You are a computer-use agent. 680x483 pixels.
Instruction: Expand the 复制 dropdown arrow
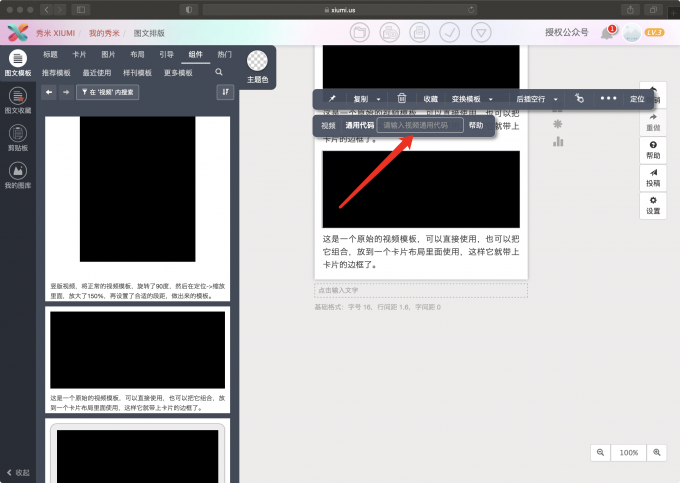pos(379,99)
